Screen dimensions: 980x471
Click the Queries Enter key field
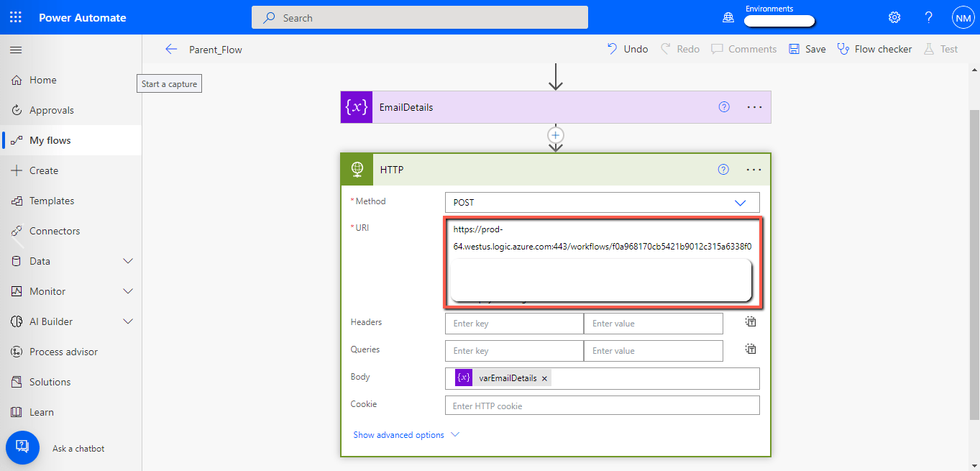(514, 351)
